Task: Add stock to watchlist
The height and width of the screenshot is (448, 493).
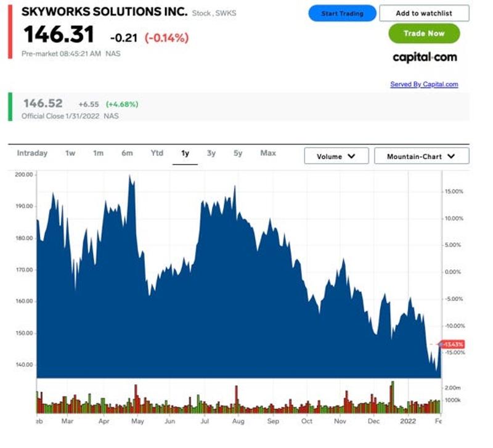Action: (x=424, y=13)
